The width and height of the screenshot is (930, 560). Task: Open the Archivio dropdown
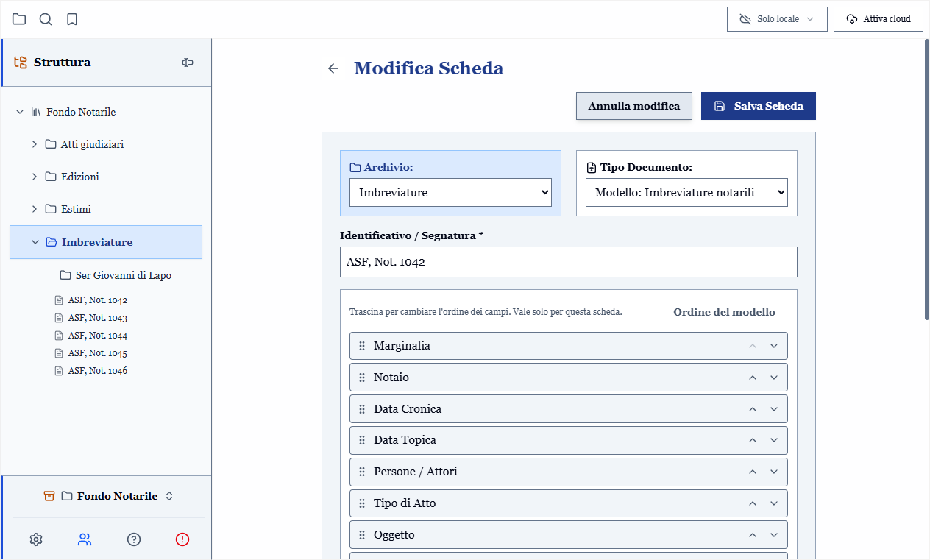click(450, 192)
